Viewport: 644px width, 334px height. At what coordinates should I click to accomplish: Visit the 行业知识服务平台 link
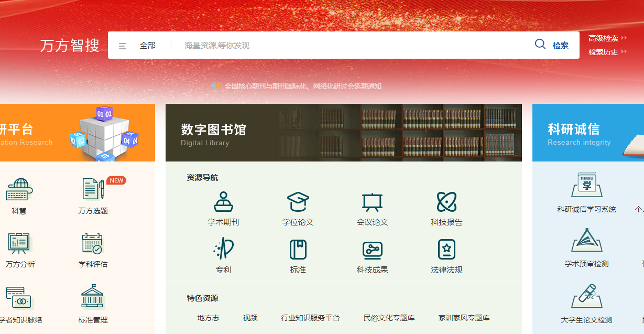(x=310, y=318)
